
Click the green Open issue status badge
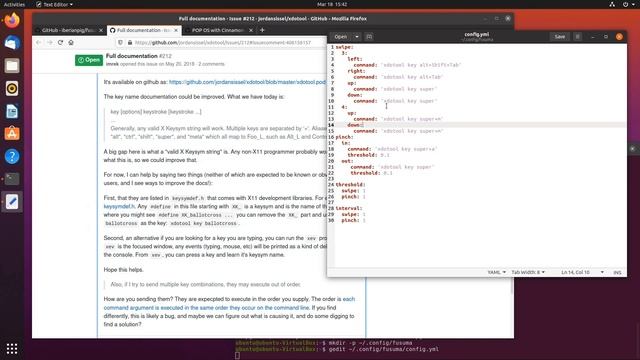pyautogui.click(x=89, y=60)
